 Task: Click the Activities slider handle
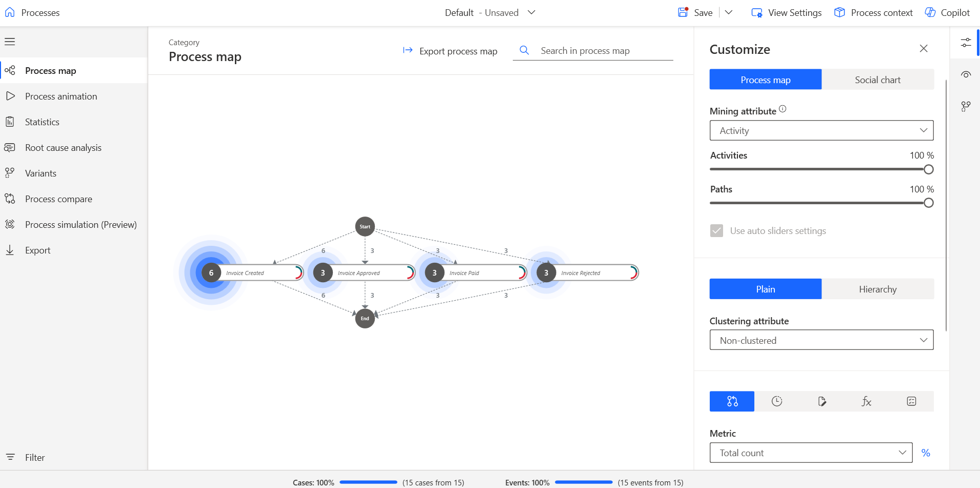928,169
